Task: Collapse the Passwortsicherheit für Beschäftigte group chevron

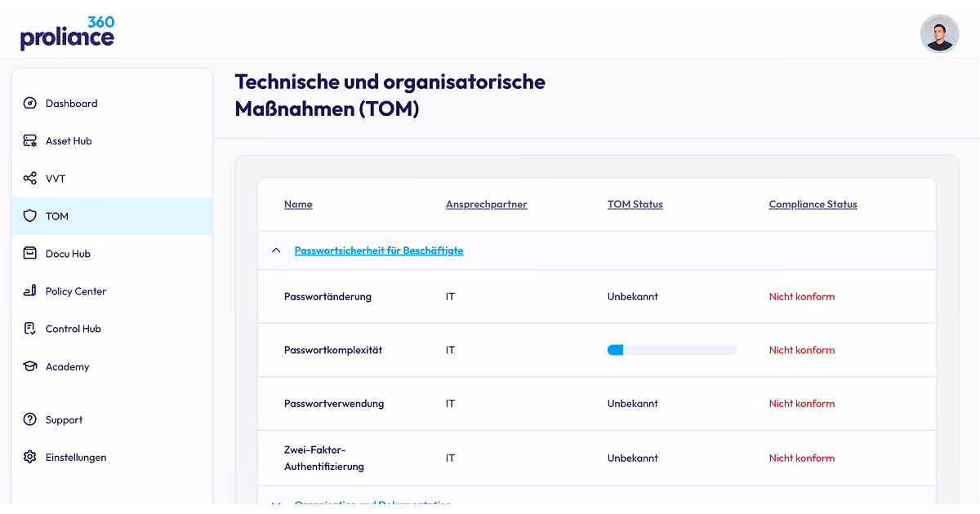Action: coord(276,250)
